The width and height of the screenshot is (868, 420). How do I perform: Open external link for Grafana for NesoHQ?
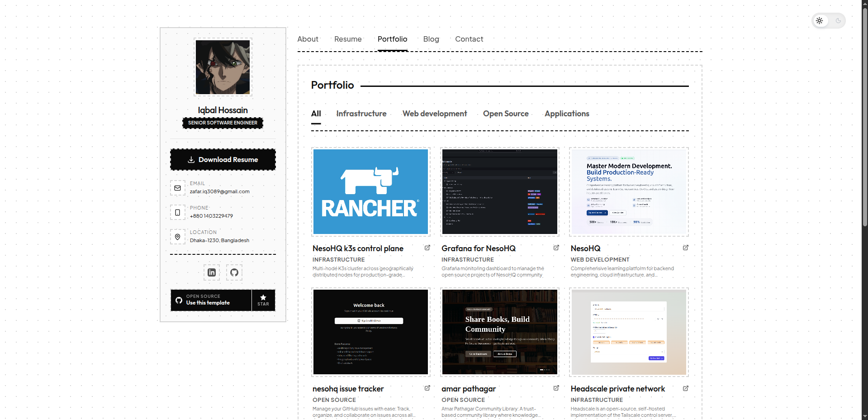555,248
